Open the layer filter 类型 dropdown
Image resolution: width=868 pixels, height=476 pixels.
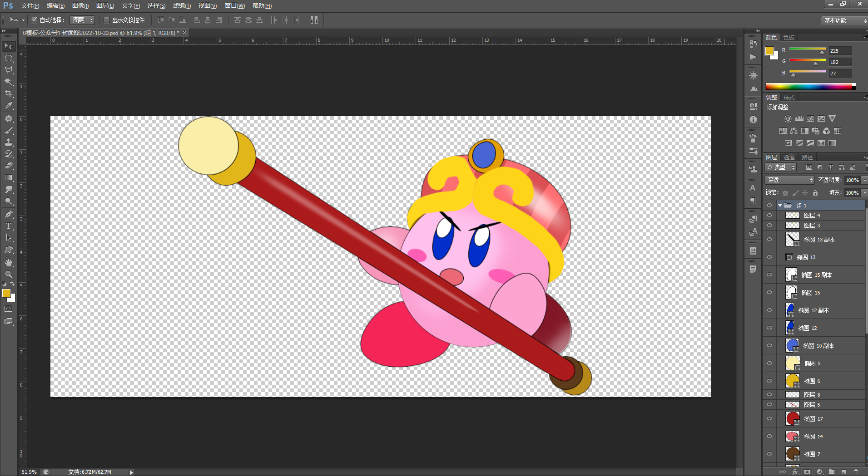point(781,167)
